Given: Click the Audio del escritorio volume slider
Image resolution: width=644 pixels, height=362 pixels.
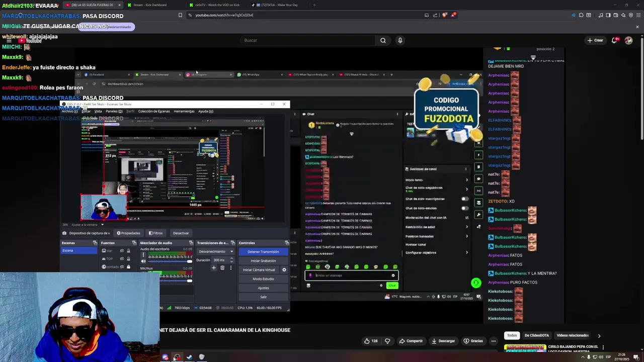Looking at the screenshot, I should (170, 261).
